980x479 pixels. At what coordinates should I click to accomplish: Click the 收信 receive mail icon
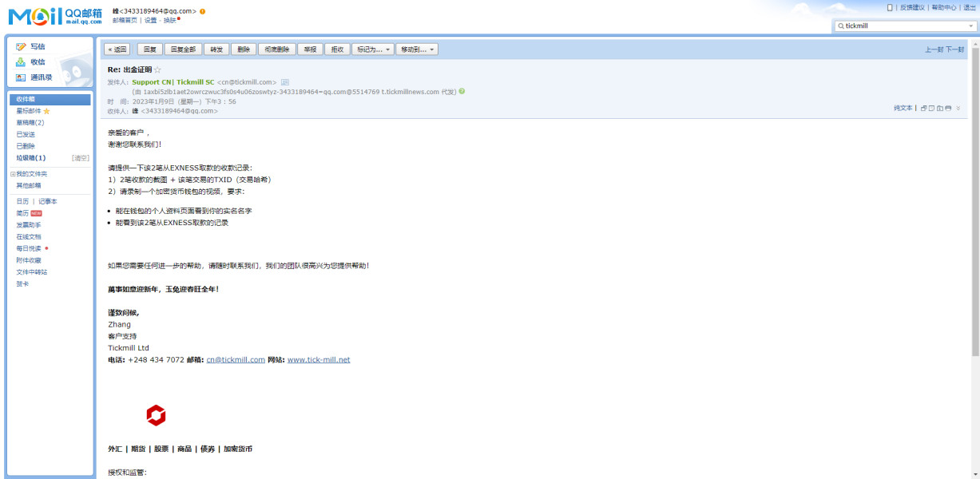click(x=22, y=61)
